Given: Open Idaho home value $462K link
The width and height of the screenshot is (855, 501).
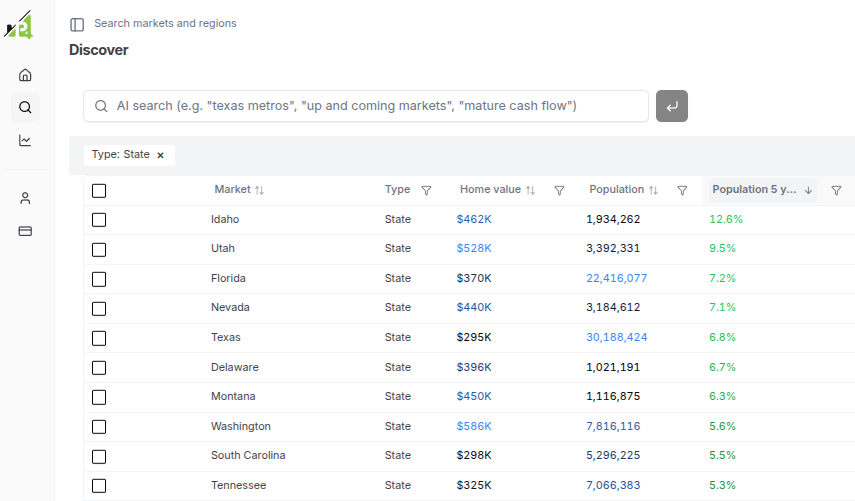Looking at the screenshot, I should coord(474,219).
